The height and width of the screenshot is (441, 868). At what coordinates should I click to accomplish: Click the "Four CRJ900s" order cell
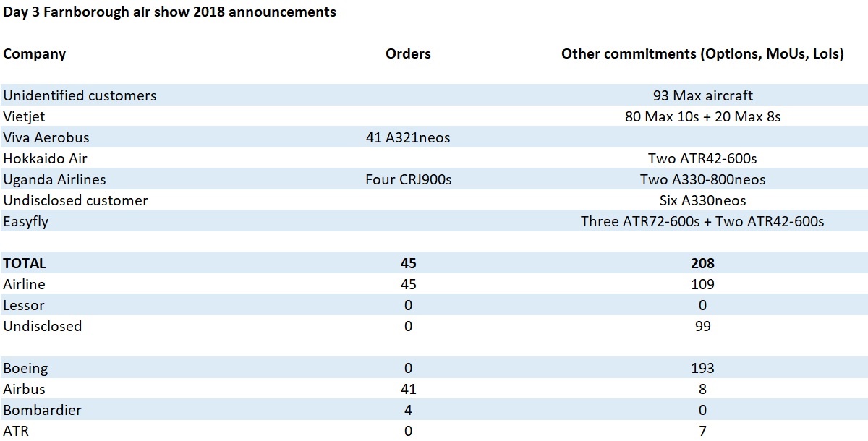click(x=409, y=179)
